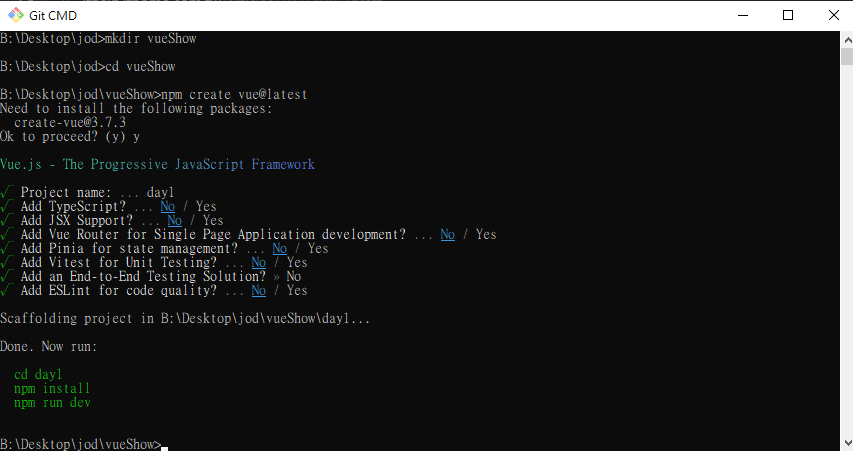
Task: Click the 'Ok to proceed? (y) y' line
Action: [x=70, y=137]
